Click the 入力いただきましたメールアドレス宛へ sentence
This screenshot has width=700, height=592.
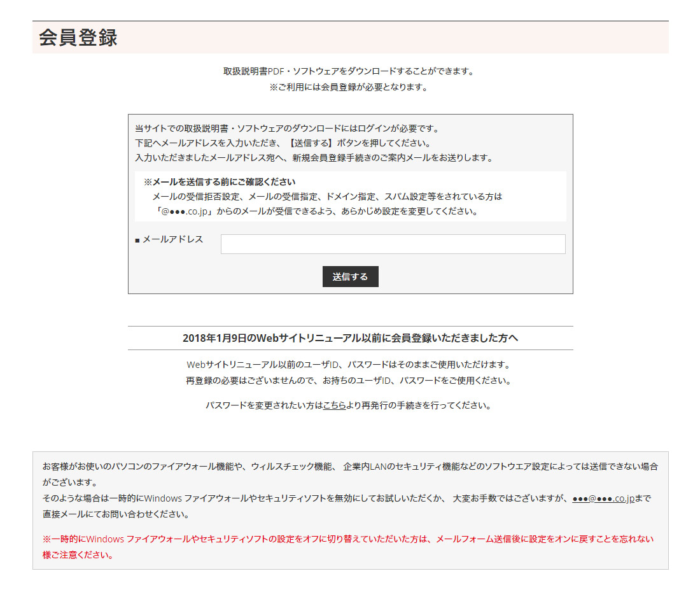pos(315,158)
